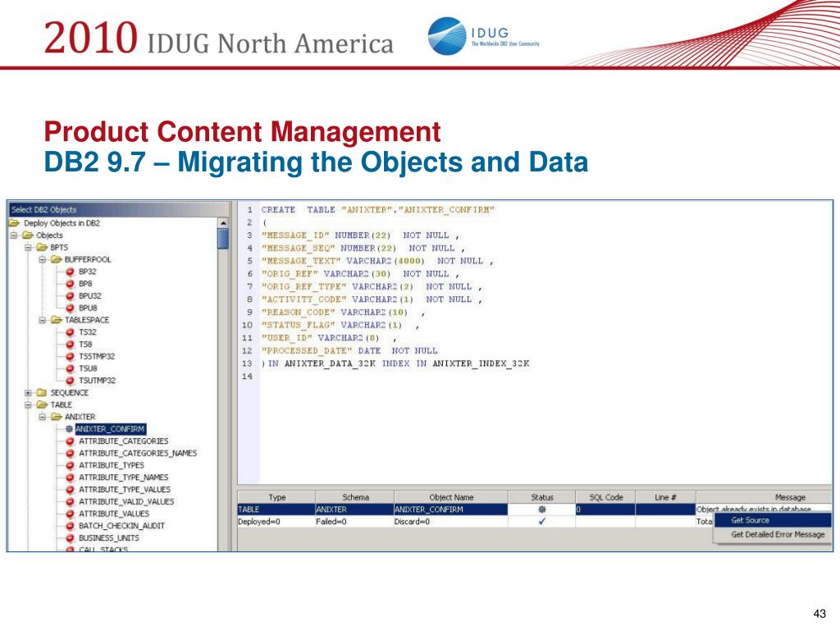Screen dimensions: 840x630
Task: Collapse the TABLE tree node
Action: [x=28, y=405]
